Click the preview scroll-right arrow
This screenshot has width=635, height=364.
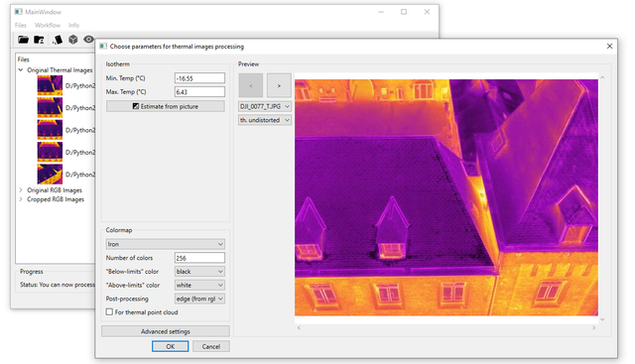(x=593, y=328)
